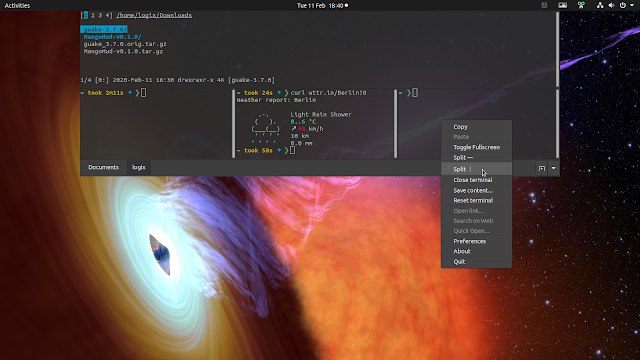Open the Activities overview
Image resolution: width=640 pixels, height=360 pixels.
(17, 5)
